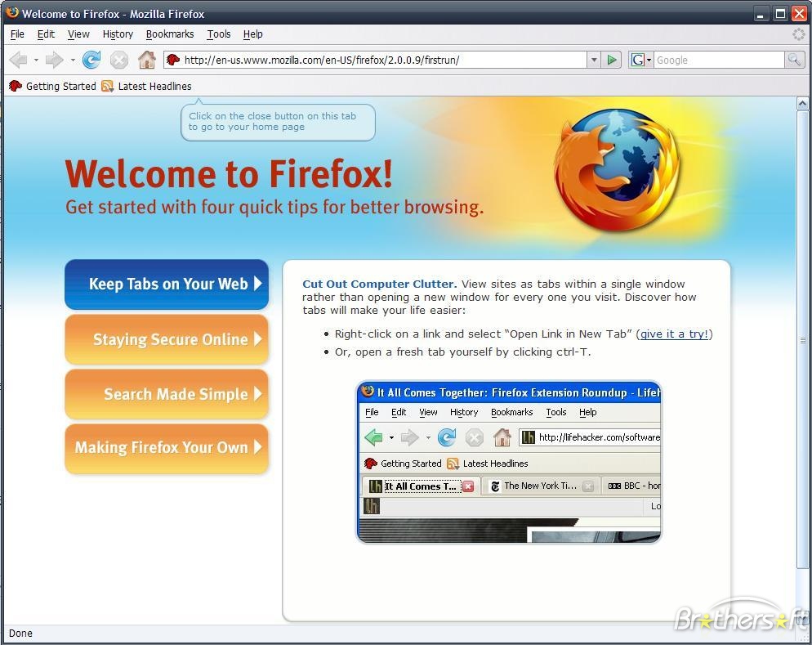Image resolution: width=812 pixels, height=645 pixels.
Task: Open the Tools menu
Action: point(219,34)
